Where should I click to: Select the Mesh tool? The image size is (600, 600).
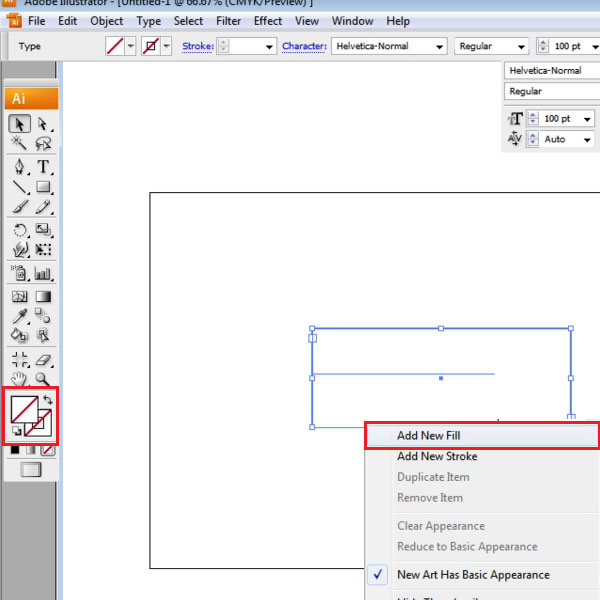pos(19,297)
